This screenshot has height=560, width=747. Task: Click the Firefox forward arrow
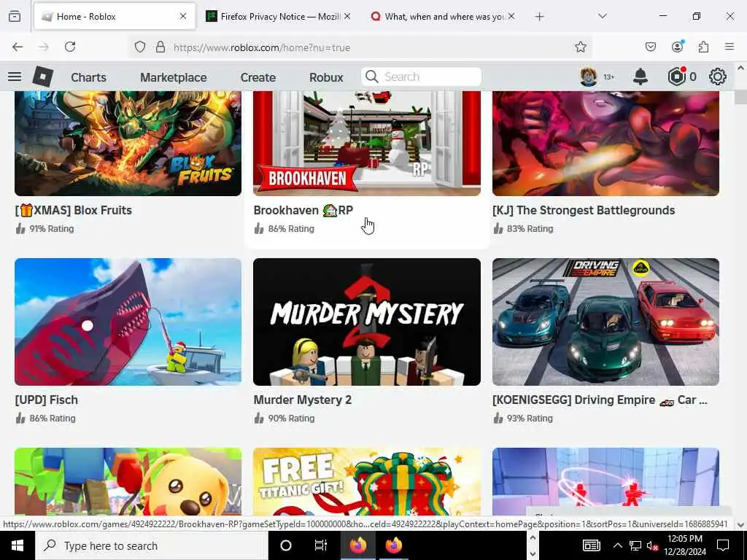(x=44, y=47)
